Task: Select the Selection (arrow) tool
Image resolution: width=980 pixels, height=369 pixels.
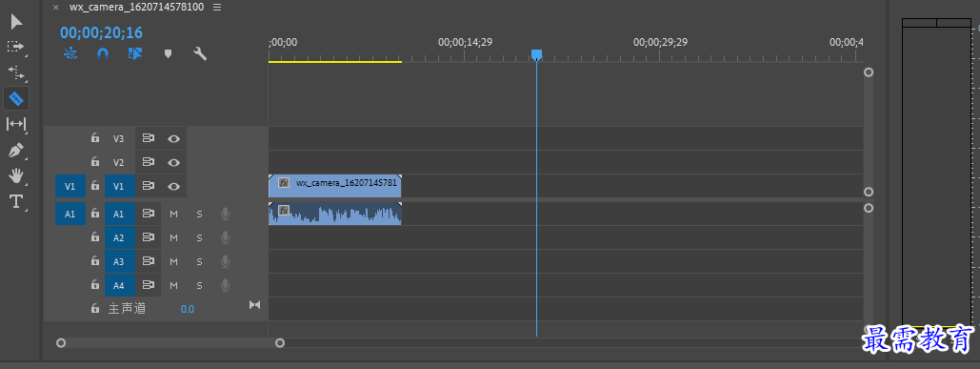Action: (16, 22)
